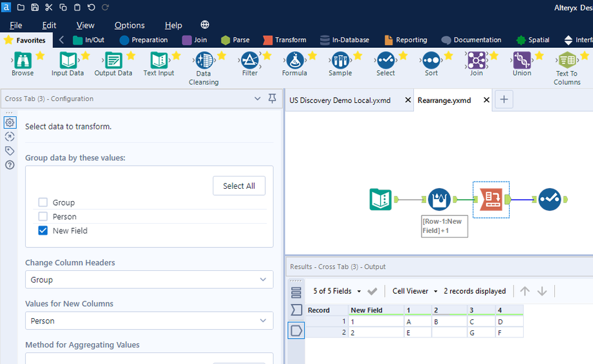This screenshot has width=593, height=364.
Task: Select the Join tool in palette
Action: coord(477,64)
